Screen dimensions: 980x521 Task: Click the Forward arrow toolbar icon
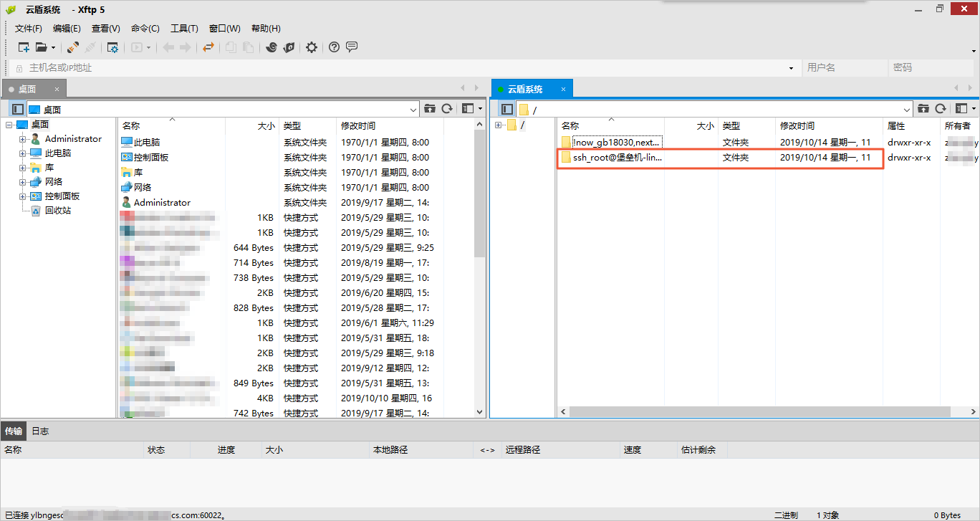point(186,47)
